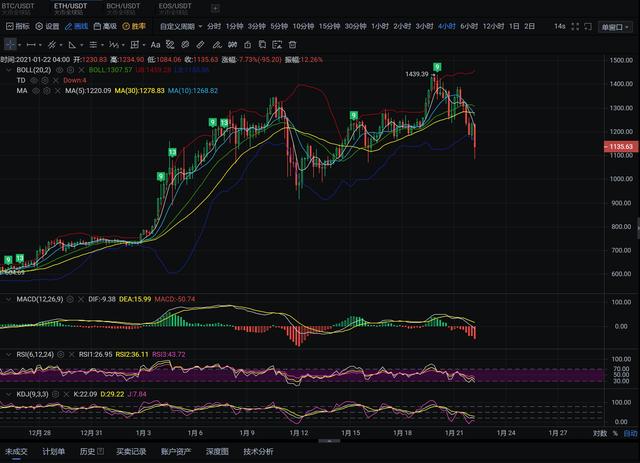Open the 买卖记录 trade records tab
The image size is (640, 463).
coord(131,452)
